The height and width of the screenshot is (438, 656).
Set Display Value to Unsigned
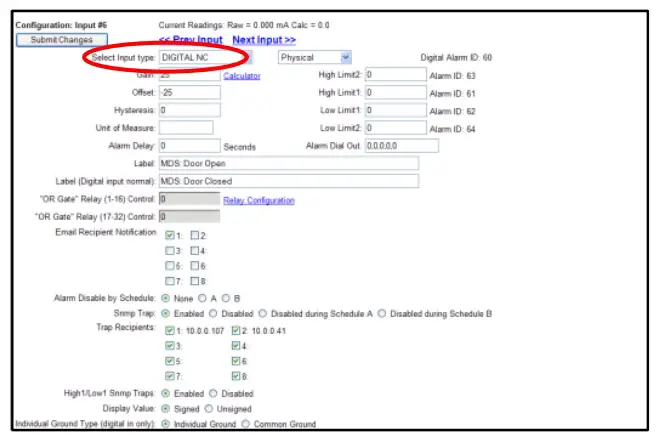pyautogui.click(x=209, y=408)
